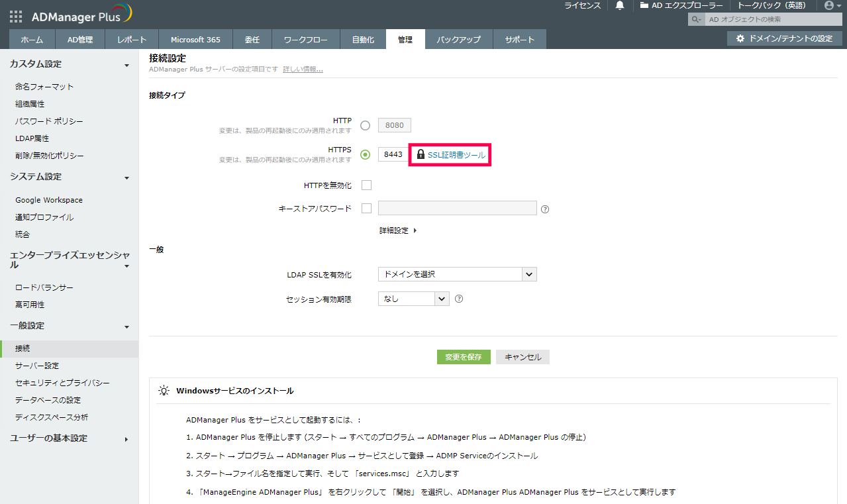Click the keystore password input field

[457, 209]
